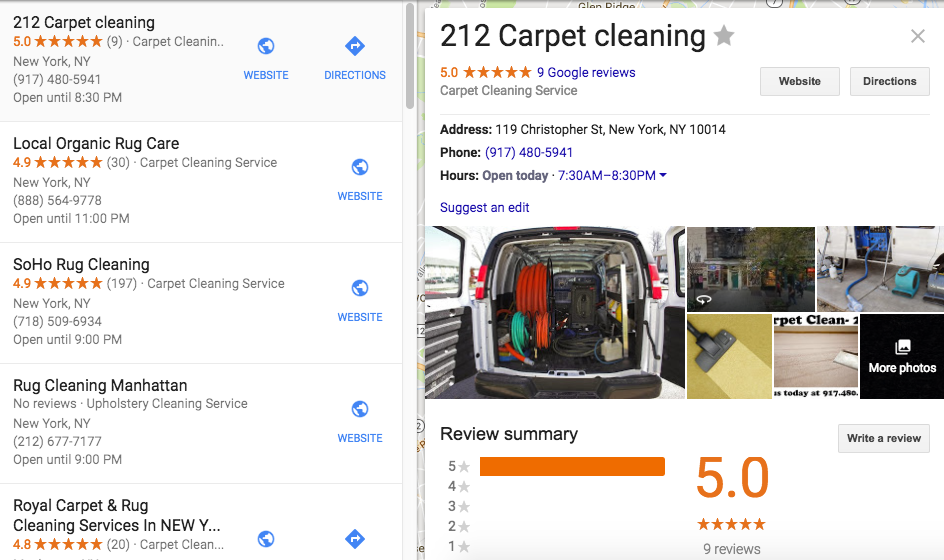Screen dimensions: 944x560
Task: Select 212 Carpet cleaning listing title
Action: click(x=84, y=22)
